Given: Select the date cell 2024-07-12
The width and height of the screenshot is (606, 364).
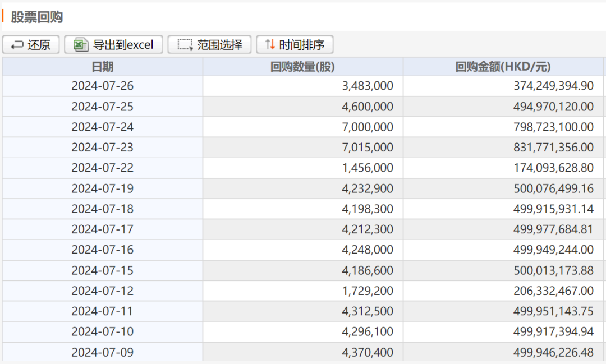Looking at the screenshot, I should [103, 291].
